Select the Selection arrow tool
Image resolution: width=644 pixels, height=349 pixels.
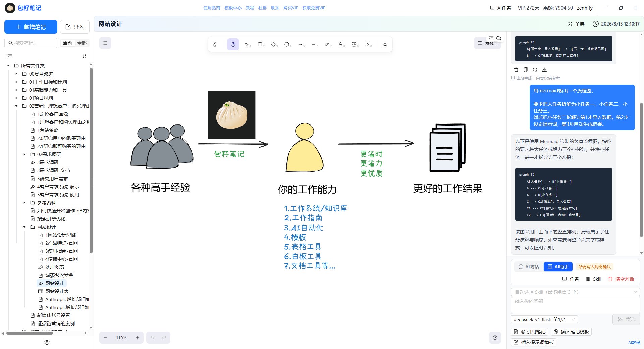point(247,44)
